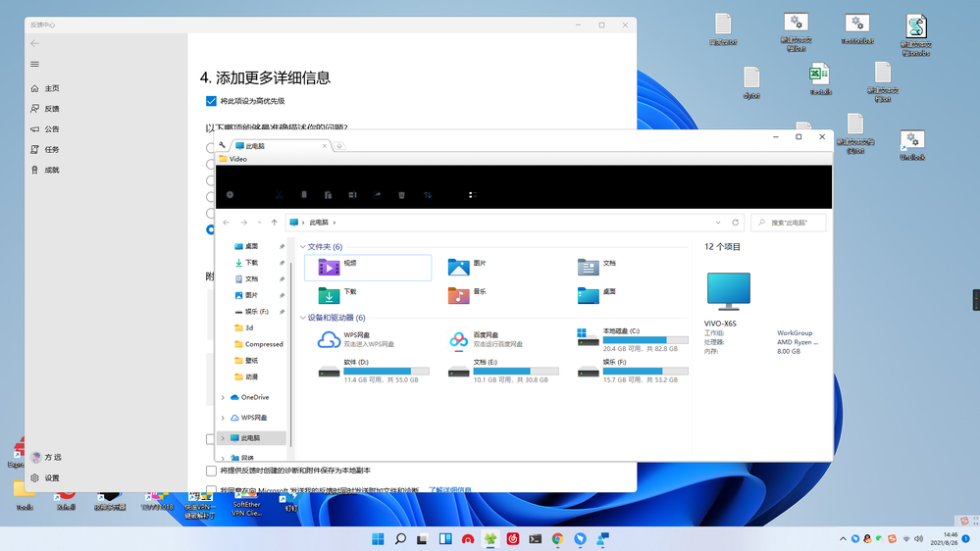Click the chevron after 此电脑 in the address path
The width and height of the screenshot is (980, 551).
335,223
